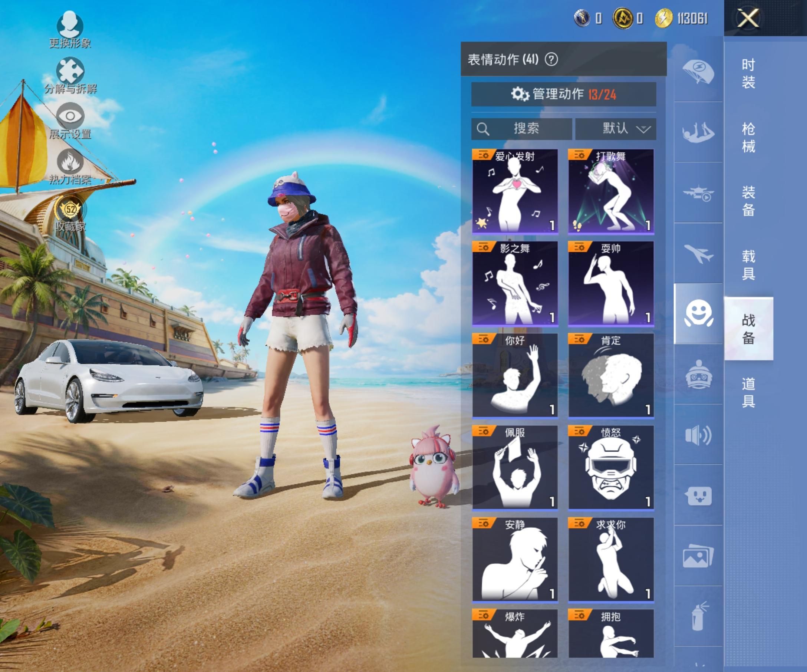The width and height of the screenshot is (807, 672).
Task: Open the 分解与拆解 puzzle icon
Action: (x=70, y=70)
